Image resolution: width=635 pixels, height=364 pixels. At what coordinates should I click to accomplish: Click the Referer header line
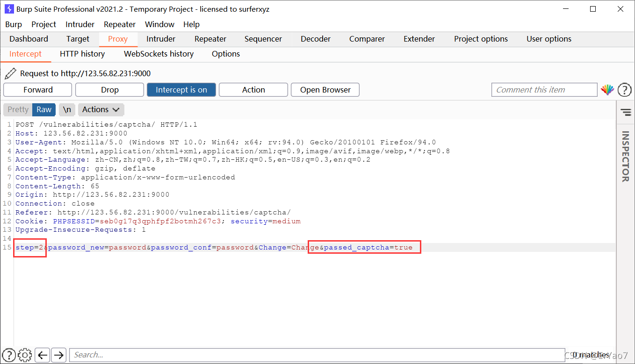[x=153, y=212]
